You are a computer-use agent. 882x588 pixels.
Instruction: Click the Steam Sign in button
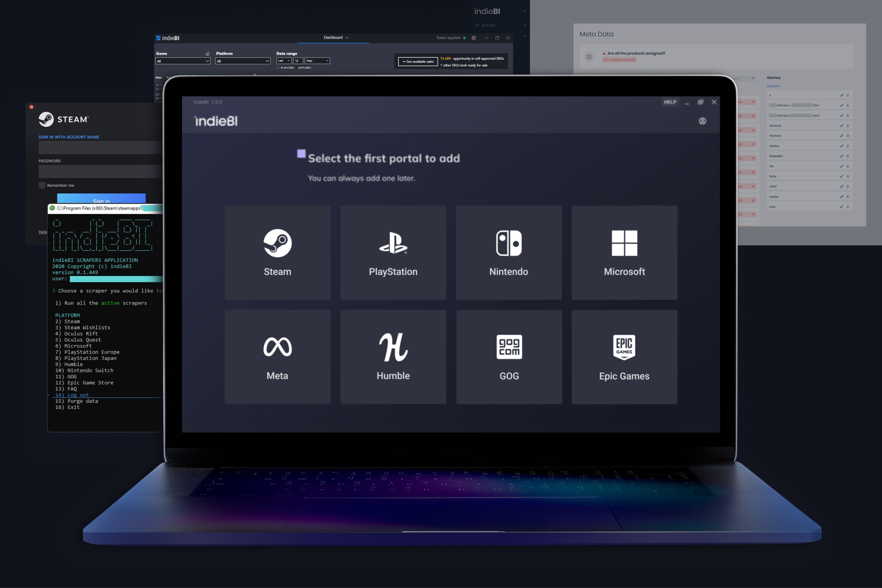tap(101, 199)
